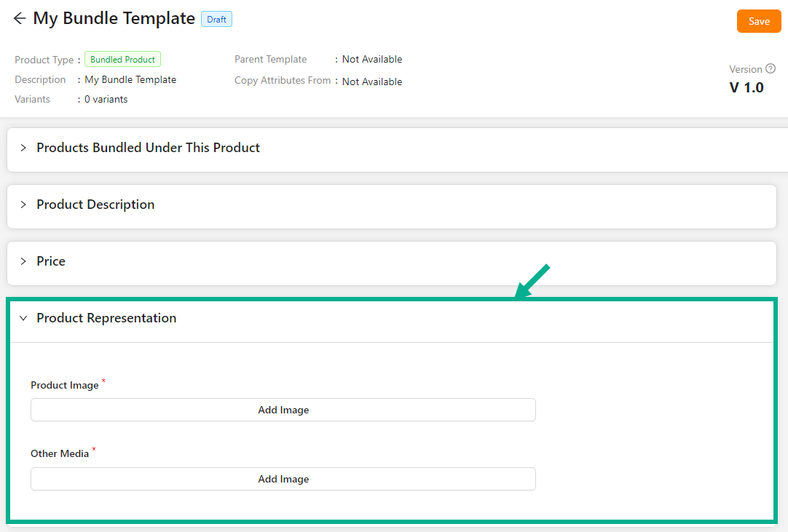Click Add Image under Other Media
This screenshot has width=788, height=532.
(283, 479)
